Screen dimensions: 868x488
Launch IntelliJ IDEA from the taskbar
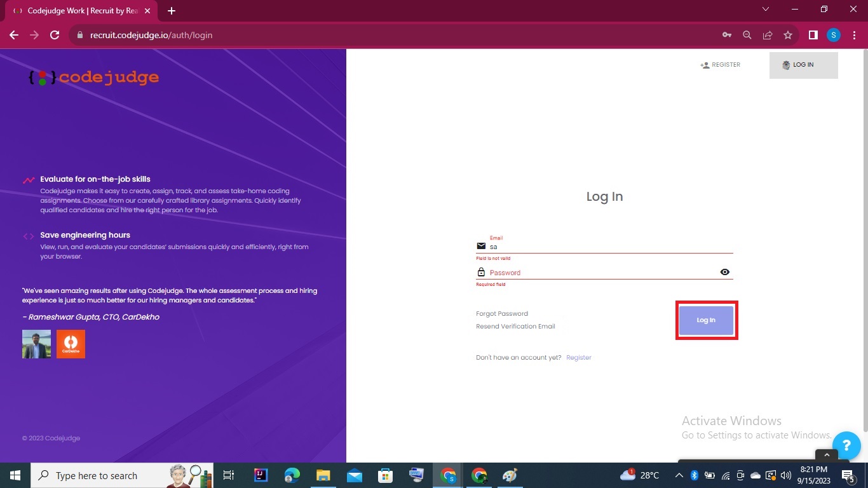[261, 475]
